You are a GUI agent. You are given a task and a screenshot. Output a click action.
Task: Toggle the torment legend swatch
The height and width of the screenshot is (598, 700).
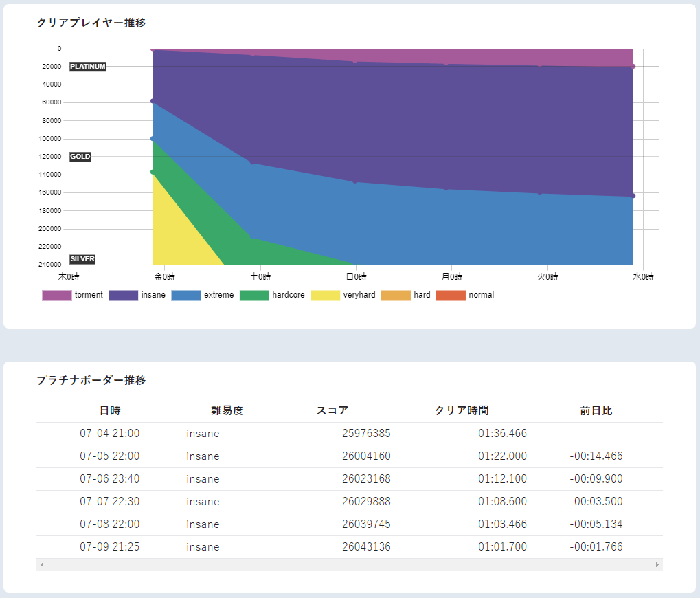tap(57, 296)
